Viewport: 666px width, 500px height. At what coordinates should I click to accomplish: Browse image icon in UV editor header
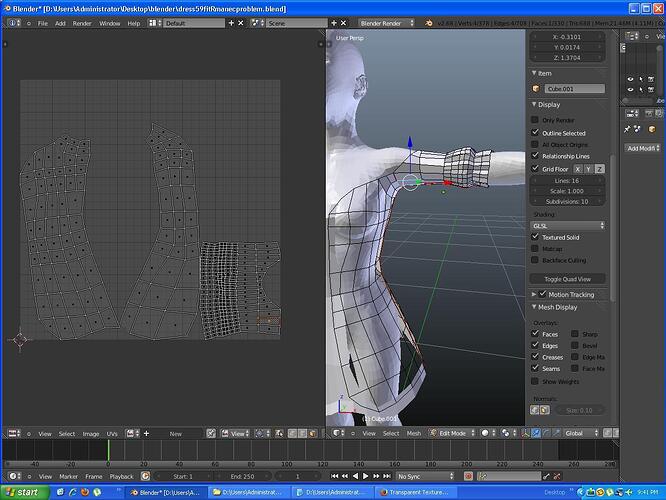132,433
